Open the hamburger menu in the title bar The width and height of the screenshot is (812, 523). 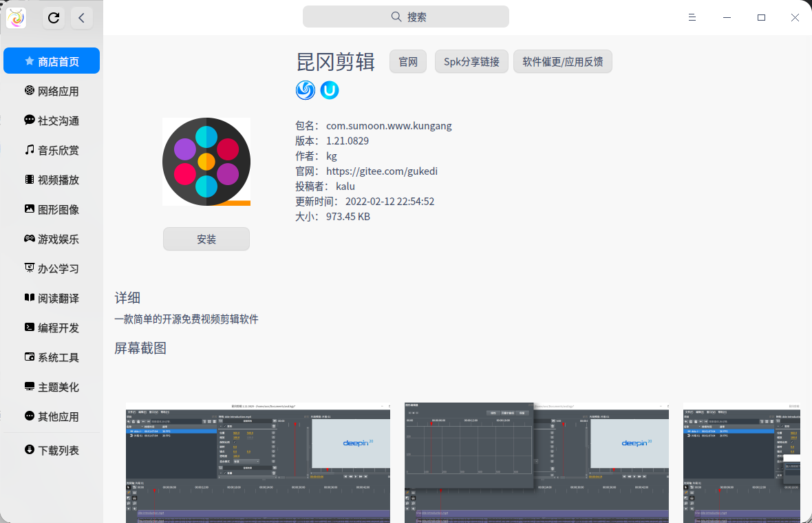(x=692, y=18)
